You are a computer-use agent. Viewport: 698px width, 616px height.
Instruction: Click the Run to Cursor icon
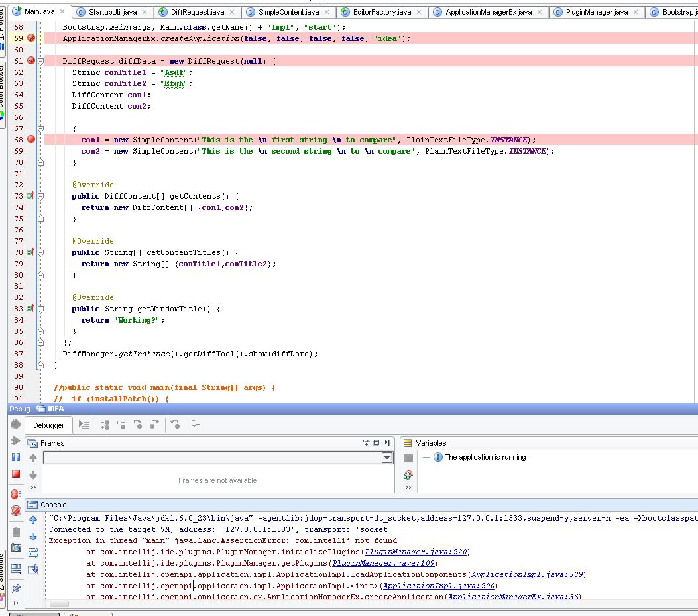coord(196,425)
